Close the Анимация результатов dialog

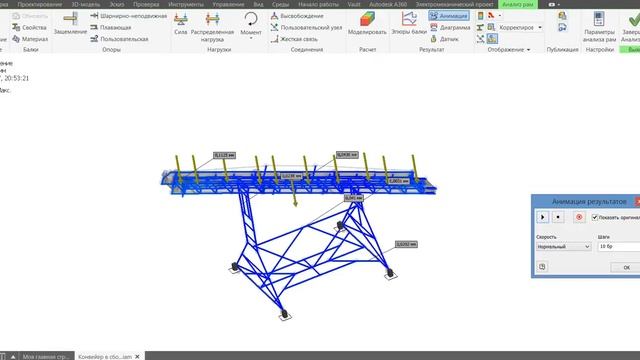[637, 201]
